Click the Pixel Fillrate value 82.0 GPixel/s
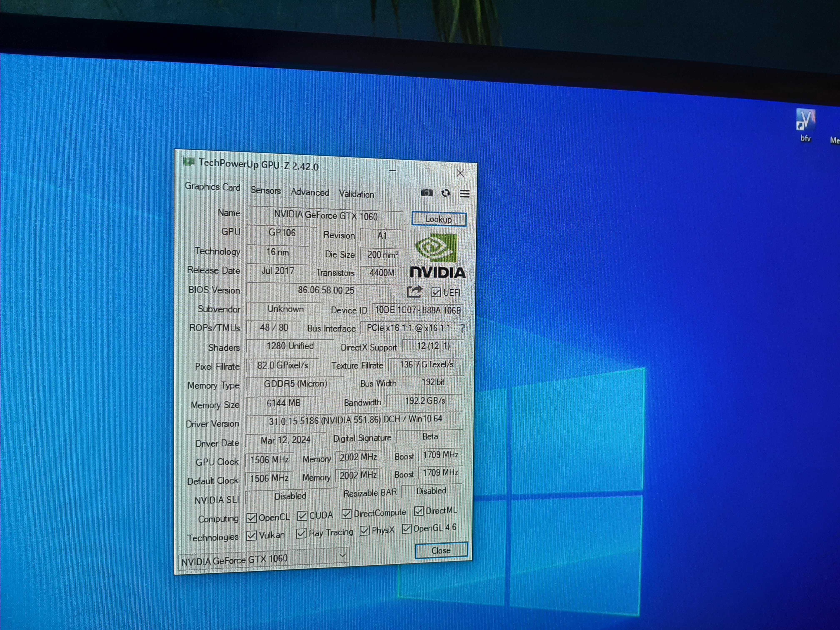Viewport: 840px width, 630px height. [282, 365]
